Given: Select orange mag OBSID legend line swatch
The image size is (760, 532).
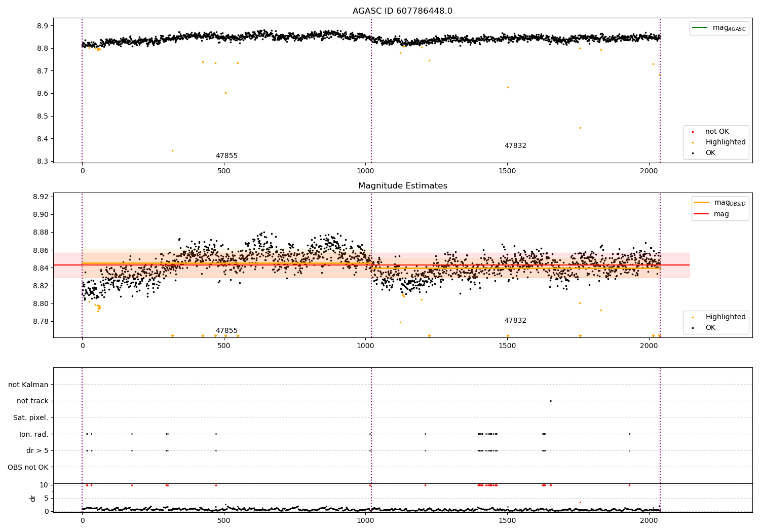Looking at the screenshot, I should click(702, 203).
